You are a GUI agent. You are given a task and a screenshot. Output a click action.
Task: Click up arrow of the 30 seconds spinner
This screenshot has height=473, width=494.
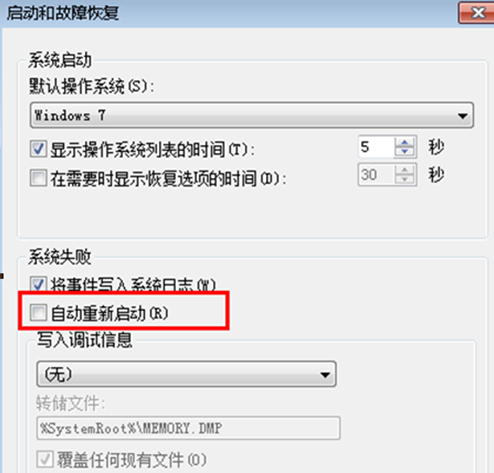tap(405, 170)
